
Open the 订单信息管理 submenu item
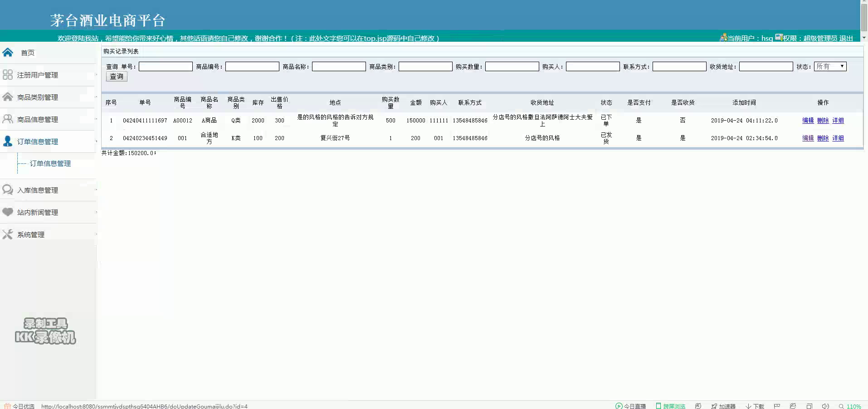click(x=50, y=163)
